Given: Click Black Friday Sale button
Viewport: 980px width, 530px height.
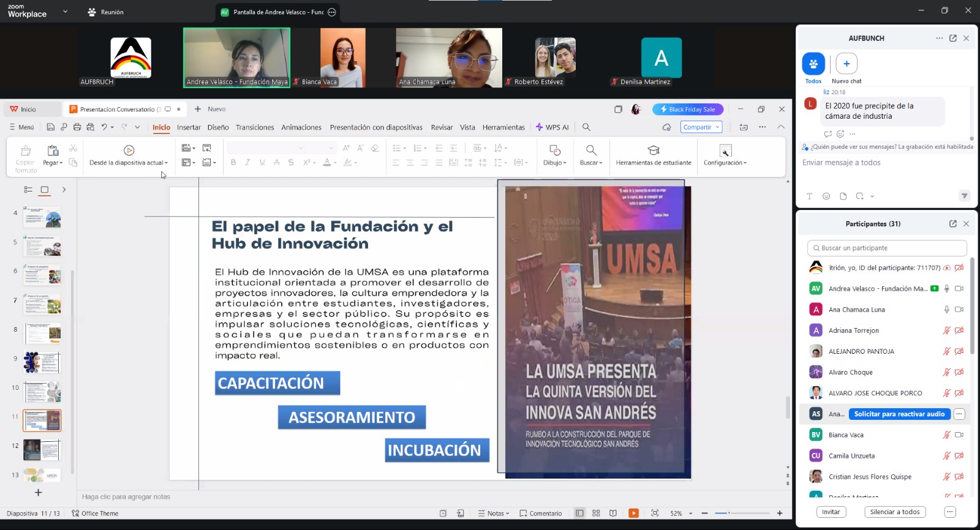Looking at the screenshot, I should pos(688,110).
